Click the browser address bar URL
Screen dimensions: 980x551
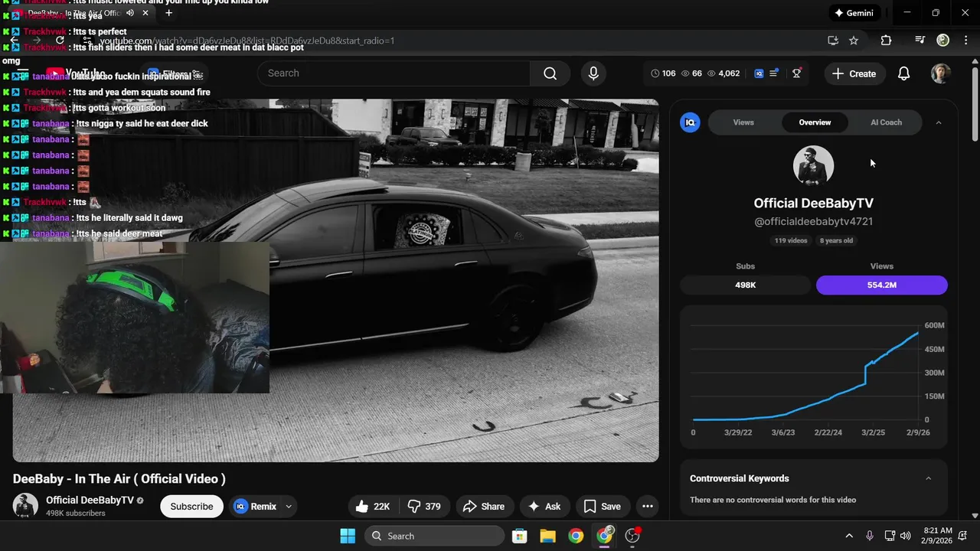(247, 41)
